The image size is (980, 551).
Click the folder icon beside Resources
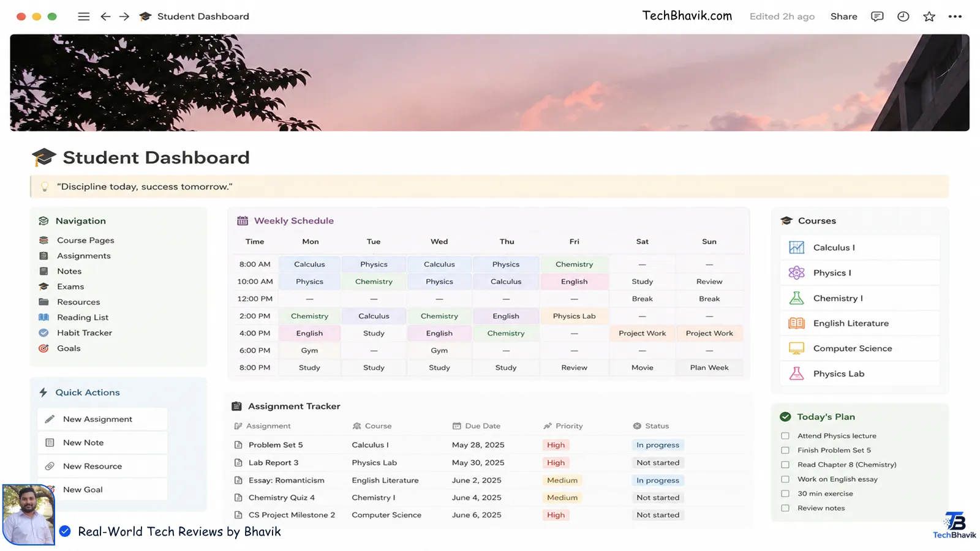(x=43, y=302)
